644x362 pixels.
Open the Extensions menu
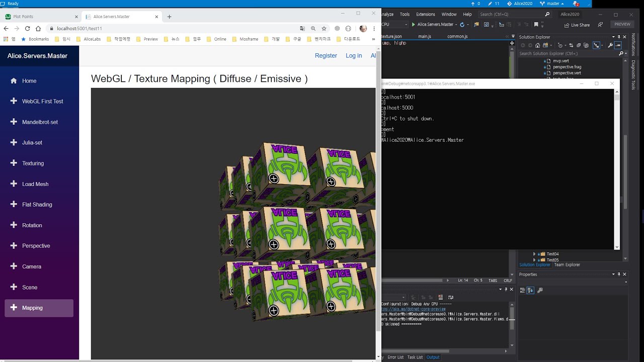425,14
